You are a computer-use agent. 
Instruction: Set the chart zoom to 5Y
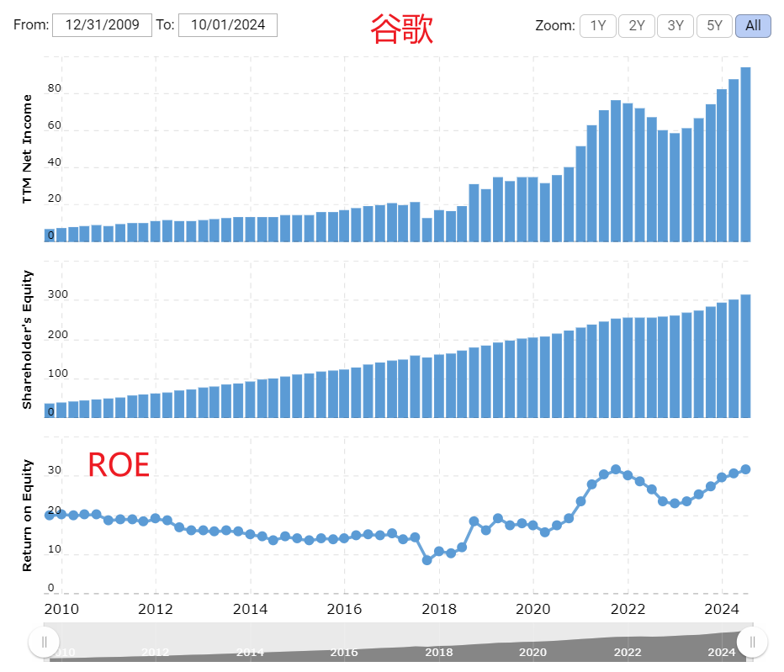[714, 26]
